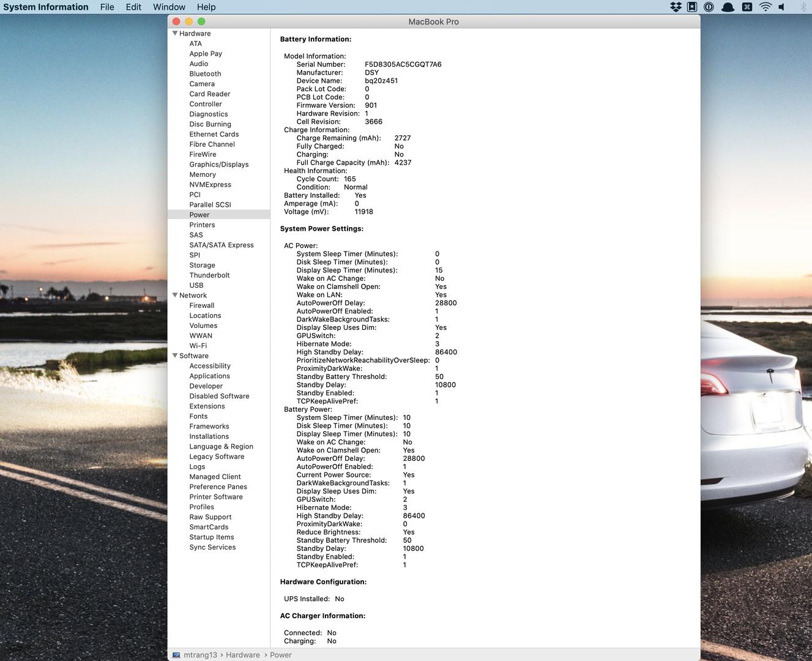Select Accessibility under Software
812x661 pixels.
point(210,366)
